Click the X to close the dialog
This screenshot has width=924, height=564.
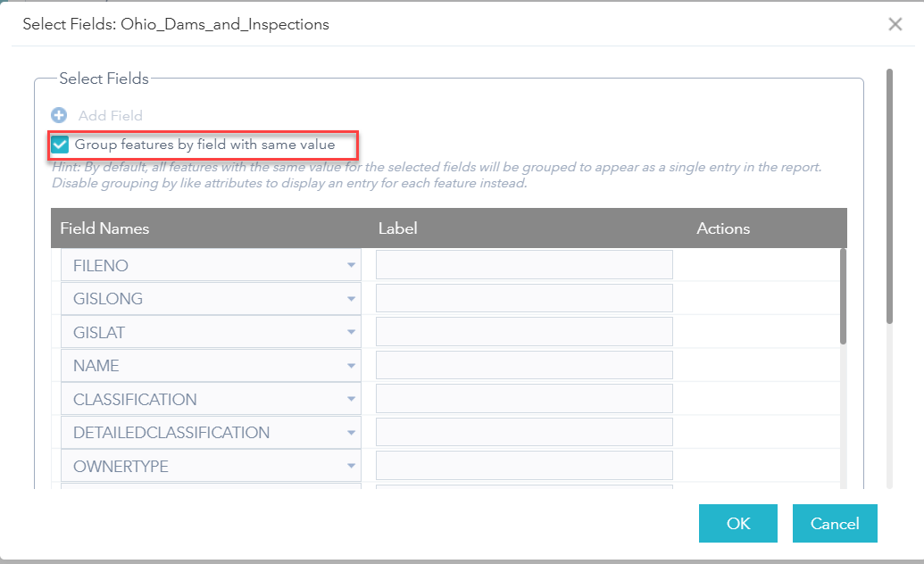(895, 24)
